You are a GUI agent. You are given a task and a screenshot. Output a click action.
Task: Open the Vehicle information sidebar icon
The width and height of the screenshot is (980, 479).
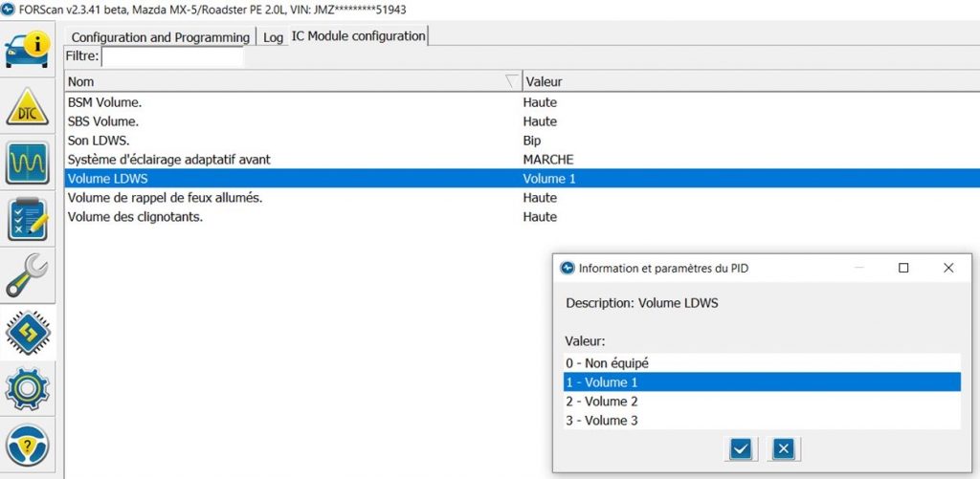[28, 50]
